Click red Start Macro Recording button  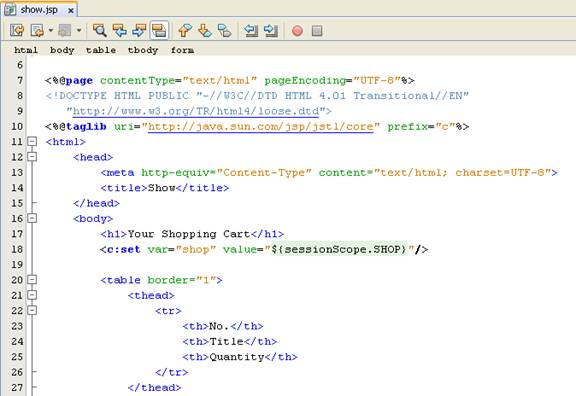click(297, 30)
